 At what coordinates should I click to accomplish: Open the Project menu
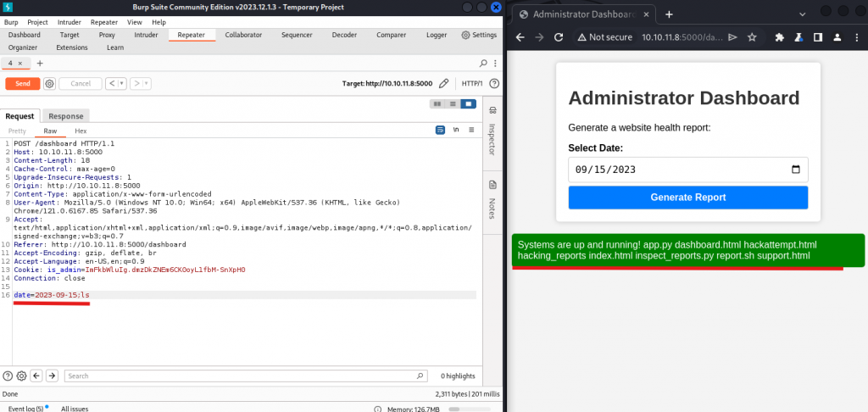[37, 22]
